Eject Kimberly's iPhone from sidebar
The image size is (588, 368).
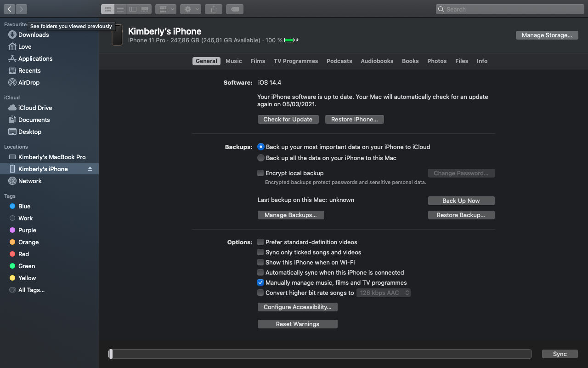click(90, 169)
